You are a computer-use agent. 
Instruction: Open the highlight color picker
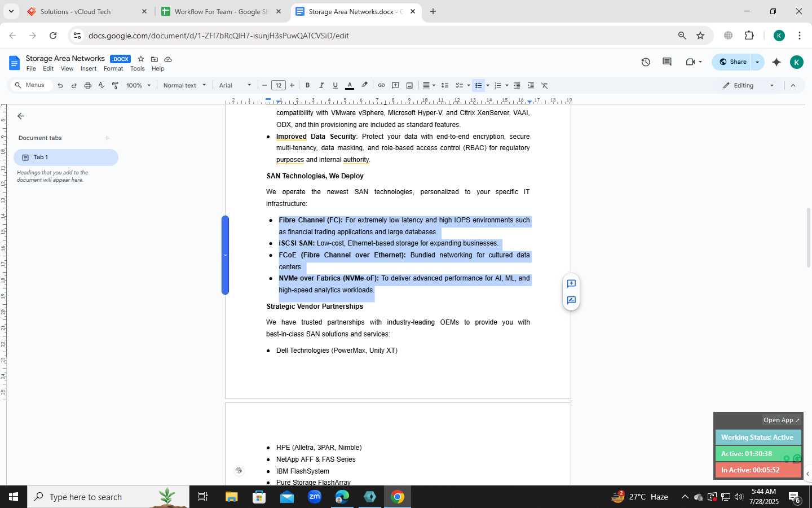pos(364,85)
